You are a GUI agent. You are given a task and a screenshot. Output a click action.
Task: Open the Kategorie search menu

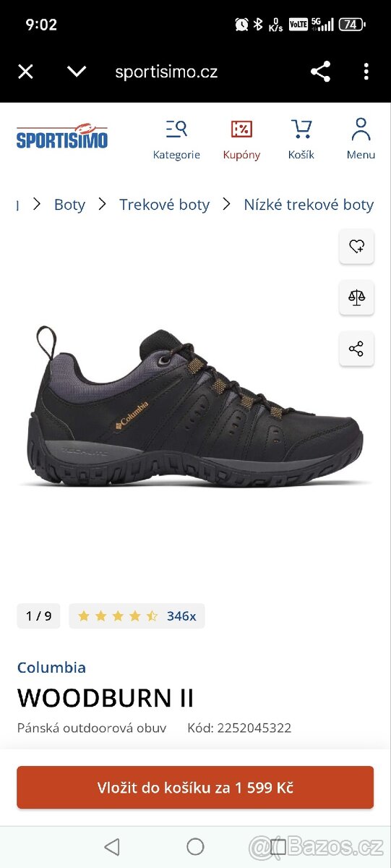pos(176,139)
